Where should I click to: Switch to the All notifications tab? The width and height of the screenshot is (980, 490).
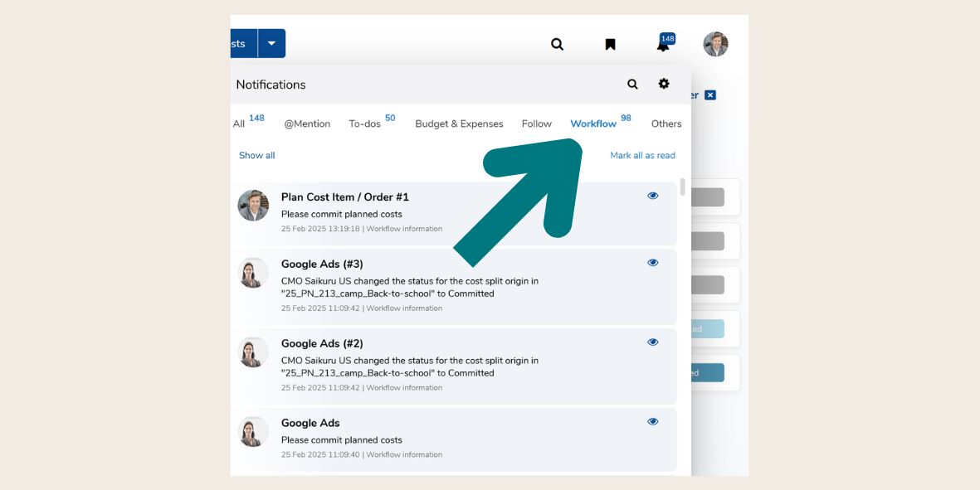[x=239, y=123]
